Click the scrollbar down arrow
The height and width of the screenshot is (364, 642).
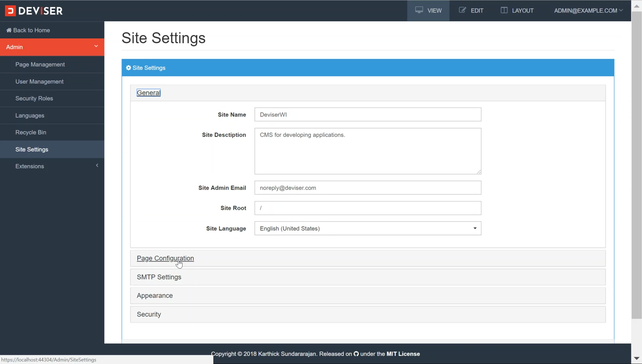[636, 359]
